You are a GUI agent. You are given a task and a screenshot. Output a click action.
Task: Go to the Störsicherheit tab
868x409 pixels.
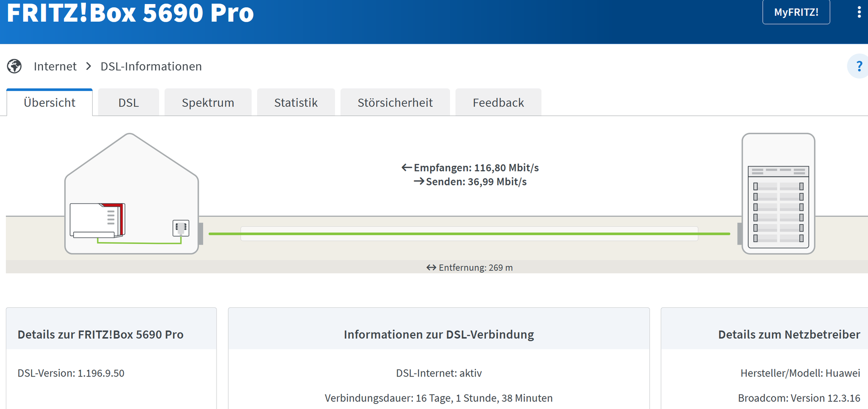(x=395, y=103)
